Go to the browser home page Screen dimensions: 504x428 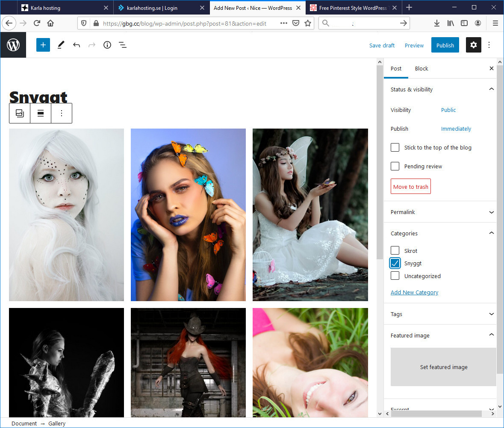pos(50,23)
